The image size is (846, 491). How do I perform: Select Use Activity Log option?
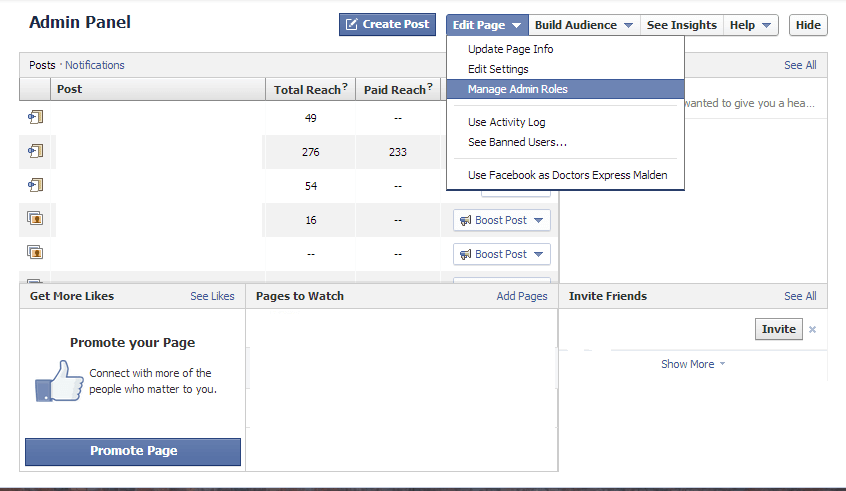click(x=506, y=122)
